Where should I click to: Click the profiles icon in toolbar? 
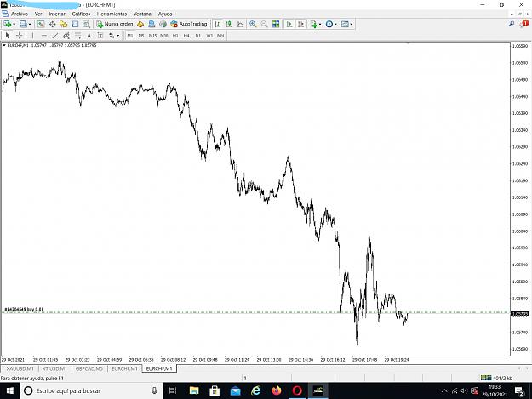point(23,24)
